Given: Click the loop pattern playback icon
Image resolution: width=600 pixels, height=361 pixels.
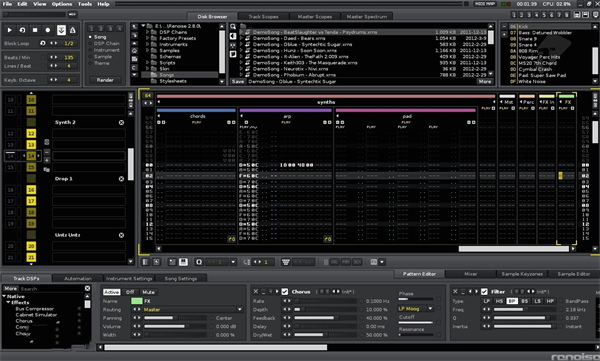Looking at the screenshot, I should pos(22,30).
